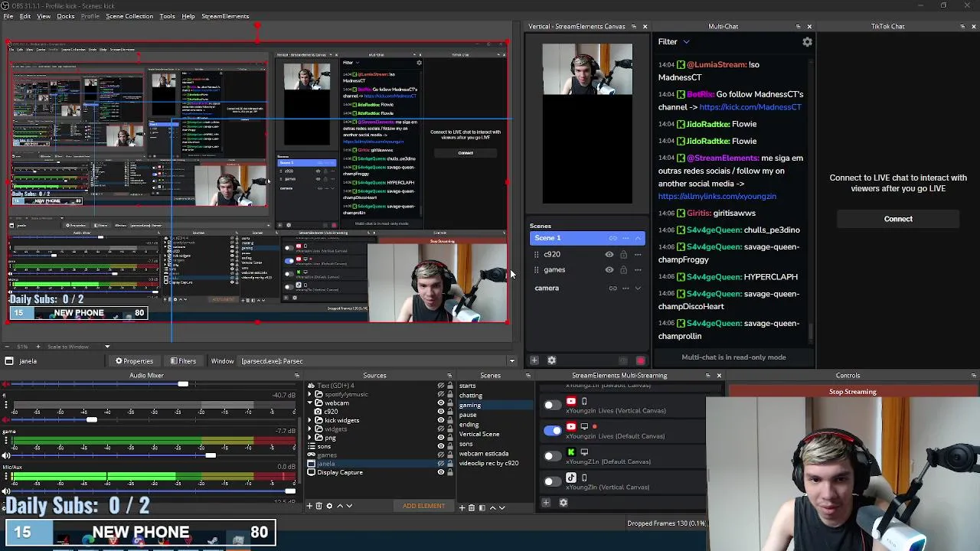Collapse the webcam folder
980x551 pixels.
(311, 403)
